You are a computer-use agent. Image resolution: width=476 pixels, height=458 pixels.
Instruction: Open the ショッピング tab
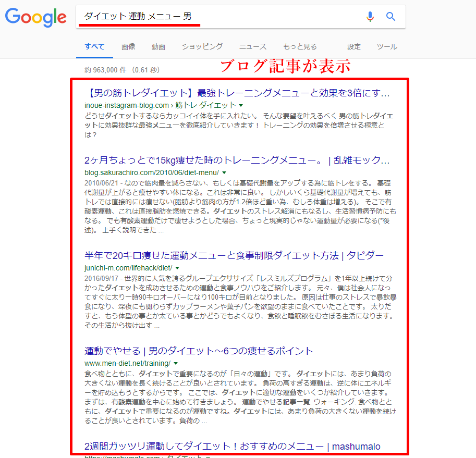point(202,46)
